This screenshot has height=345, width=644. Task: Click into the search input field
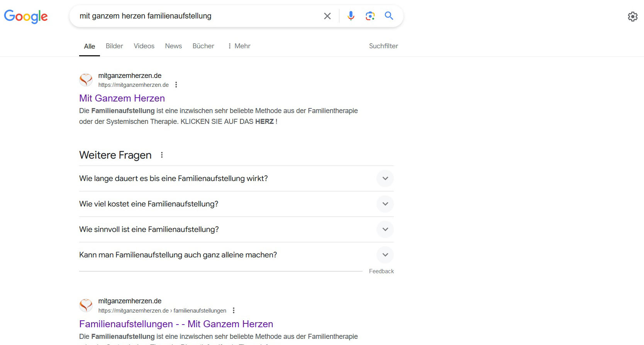(x=193, y=16)
